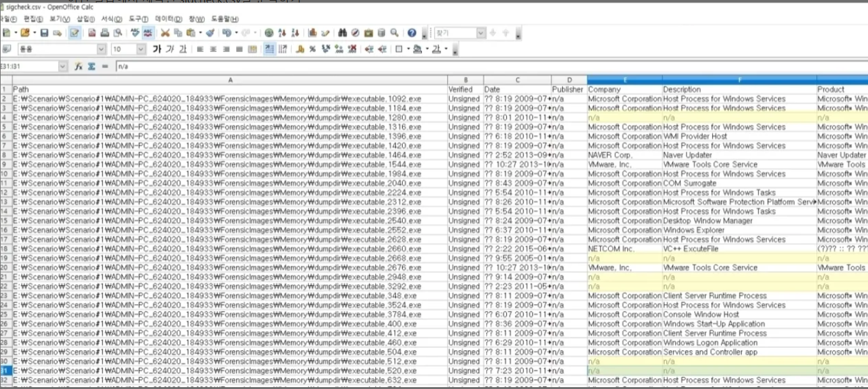
Task: Apply the Percent number format icon
Action: (x=313, y=49)
